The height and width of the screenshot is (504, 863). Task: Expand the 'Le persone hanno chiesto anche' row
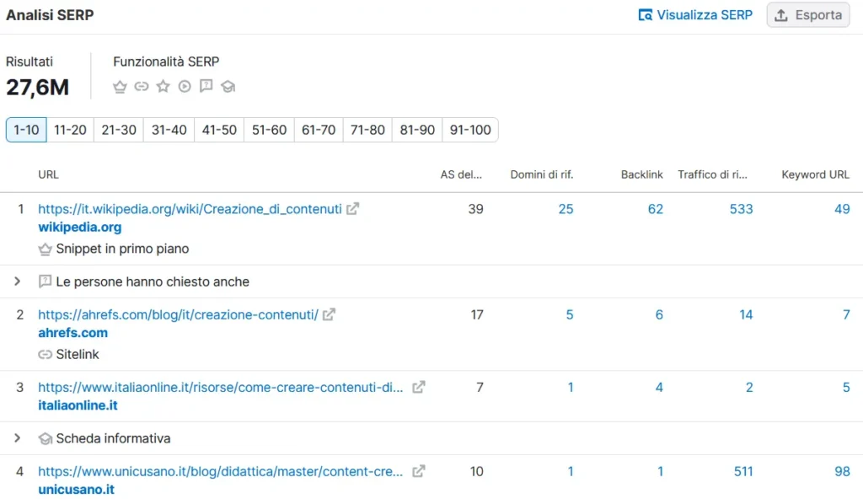[x=17, y=281]
